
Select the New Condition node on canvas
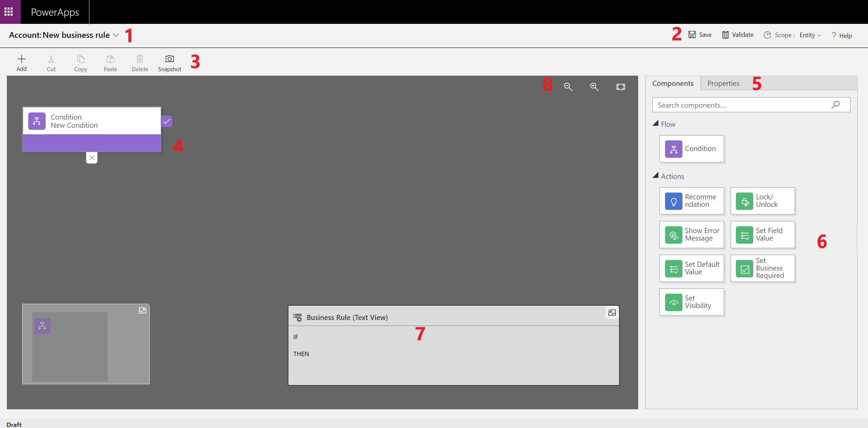[x=92, y=129]
